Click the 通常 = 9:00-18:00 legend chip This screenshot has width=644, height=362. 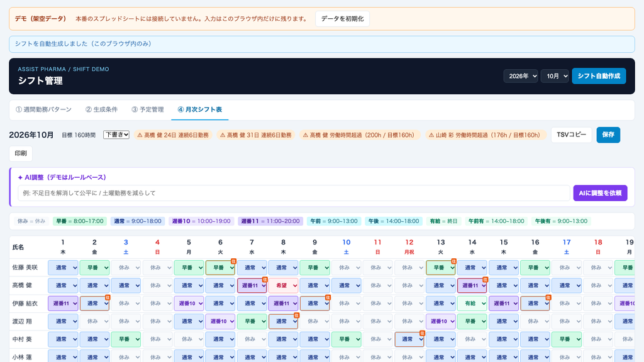pos(138,221)
